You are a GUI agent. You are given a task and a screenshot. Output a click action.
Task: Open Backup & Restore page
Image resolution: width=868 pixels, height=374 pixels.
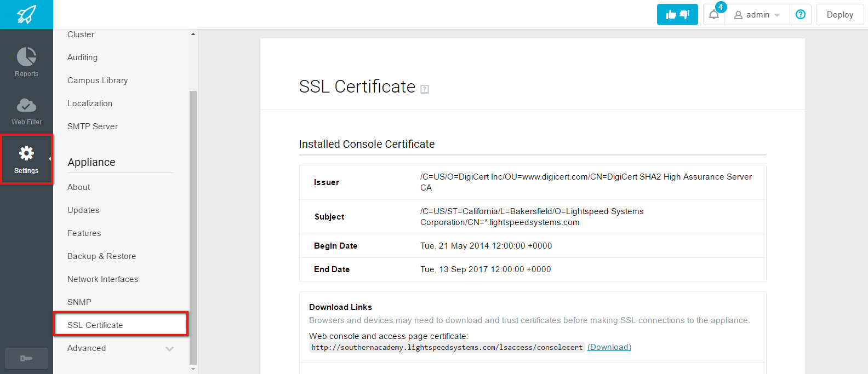[x=101, y=256]
